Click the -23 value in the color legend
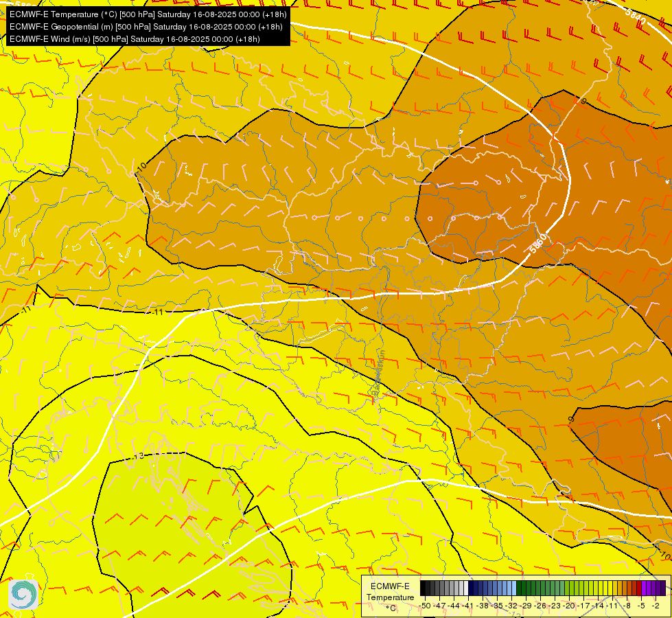 click(554, 606)
